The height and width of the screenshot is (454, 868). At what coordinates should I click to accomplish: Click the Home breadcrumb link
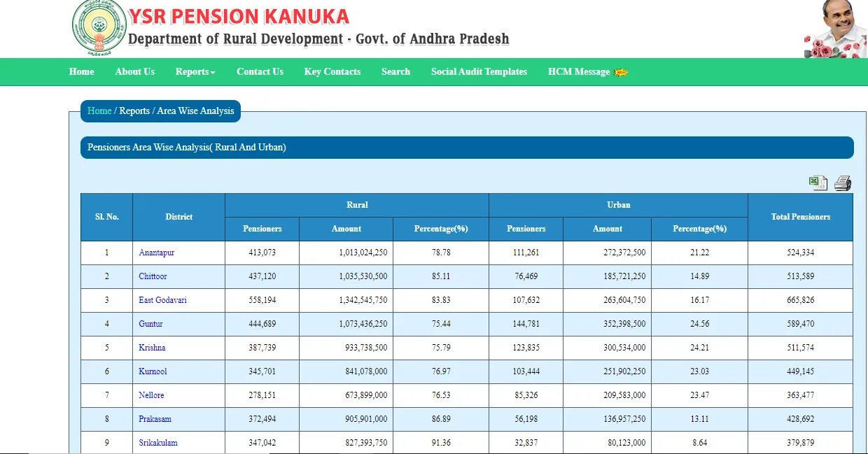tap(99, 111)
